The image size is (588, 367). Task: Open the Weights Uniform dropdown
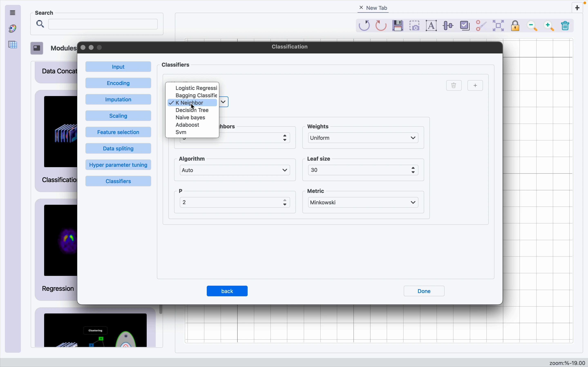click(x=363, y=138)
